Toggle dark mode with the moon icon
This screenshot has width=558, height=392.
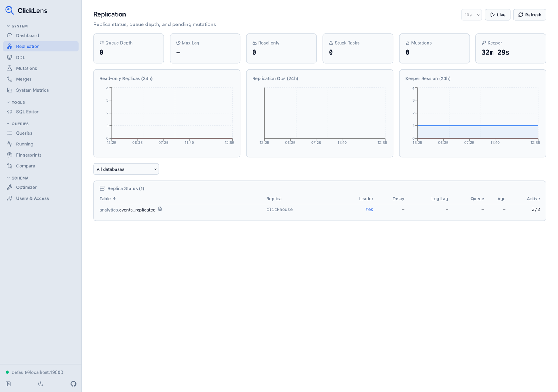(x=41, y=384)
